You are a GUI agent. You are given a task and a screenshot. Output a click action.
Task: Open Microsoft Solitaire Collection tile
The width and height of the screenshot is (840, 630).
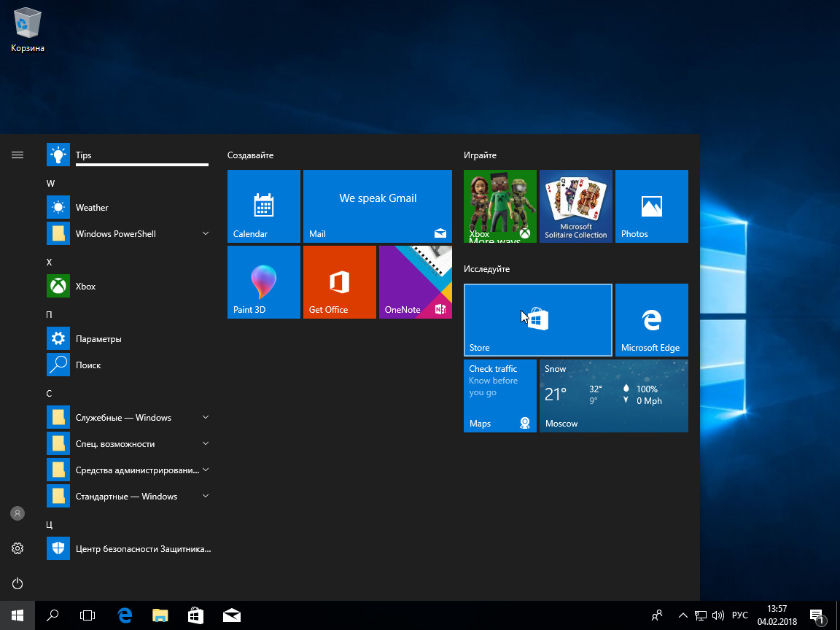point(575,206)
